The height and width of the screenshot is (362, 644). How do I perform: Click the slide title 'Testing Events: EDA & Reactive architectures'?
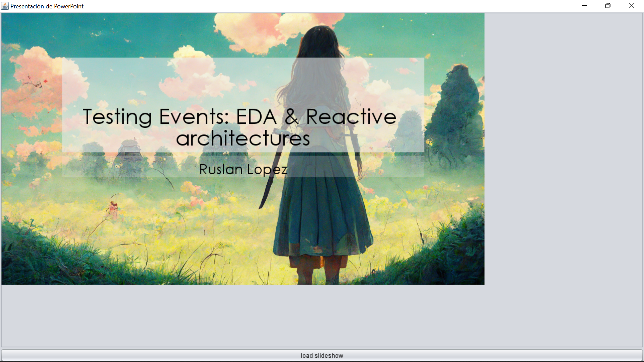click(x=239, y=127)
